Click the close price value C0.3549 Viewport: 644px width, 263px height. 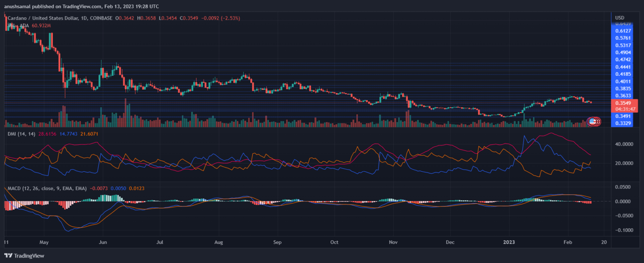tap(189, 18)
